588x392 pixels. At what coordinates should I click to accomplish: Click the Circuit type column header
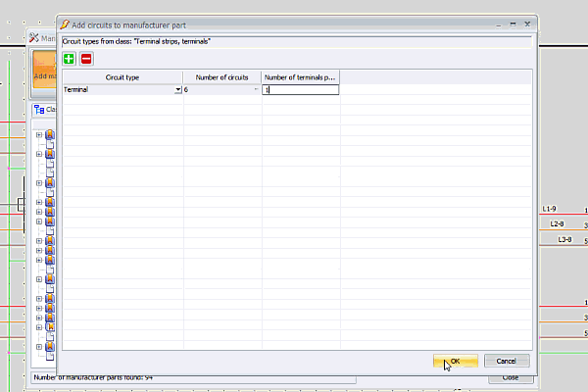(122, 77)
